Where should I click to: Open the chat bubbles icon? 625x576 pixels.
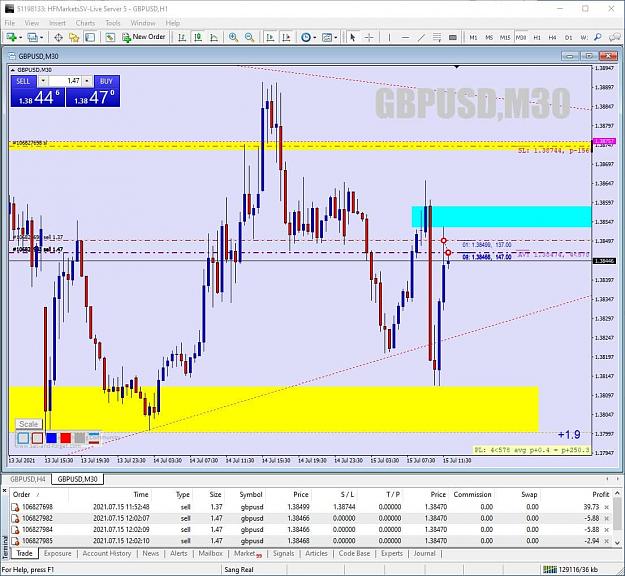615,37
